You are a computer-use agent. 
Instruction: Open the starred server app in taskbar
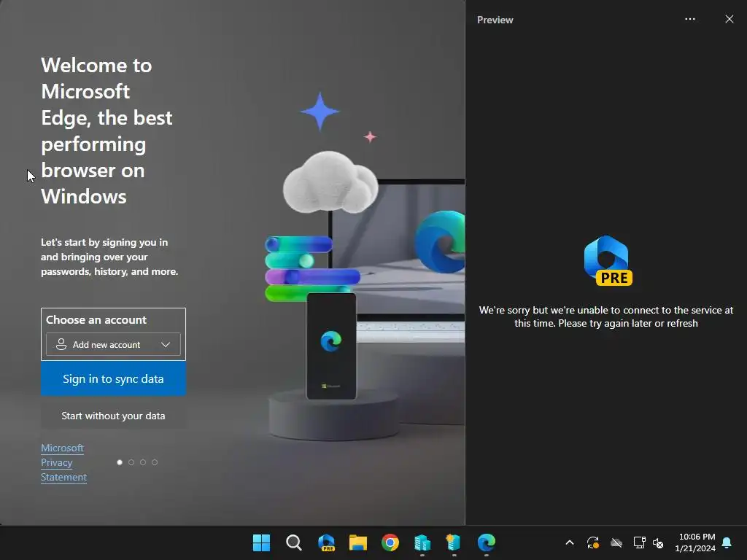[453, 542]
